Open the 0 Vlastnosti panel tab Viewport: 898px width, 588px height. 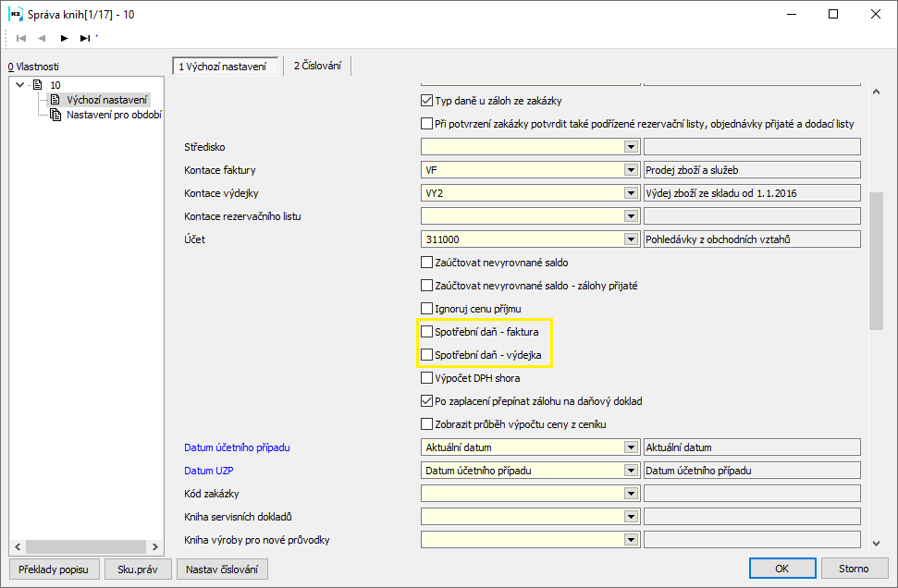[33, 67]
